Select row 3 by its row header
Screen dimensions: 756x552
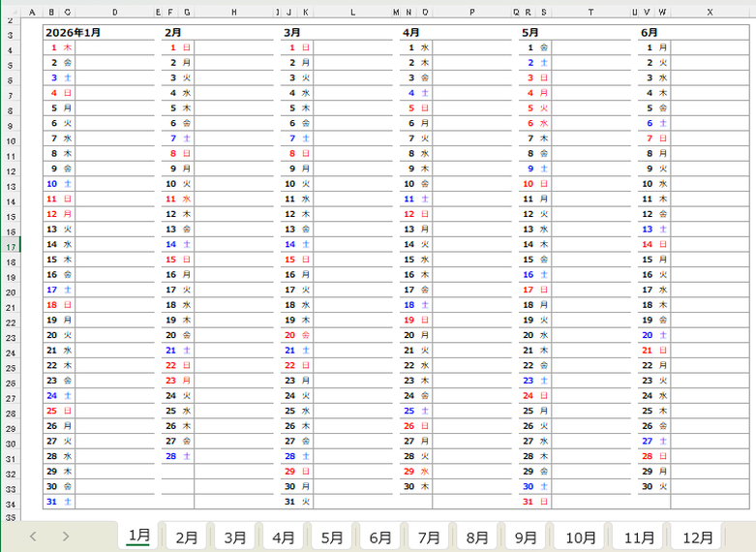click(10, 33)
